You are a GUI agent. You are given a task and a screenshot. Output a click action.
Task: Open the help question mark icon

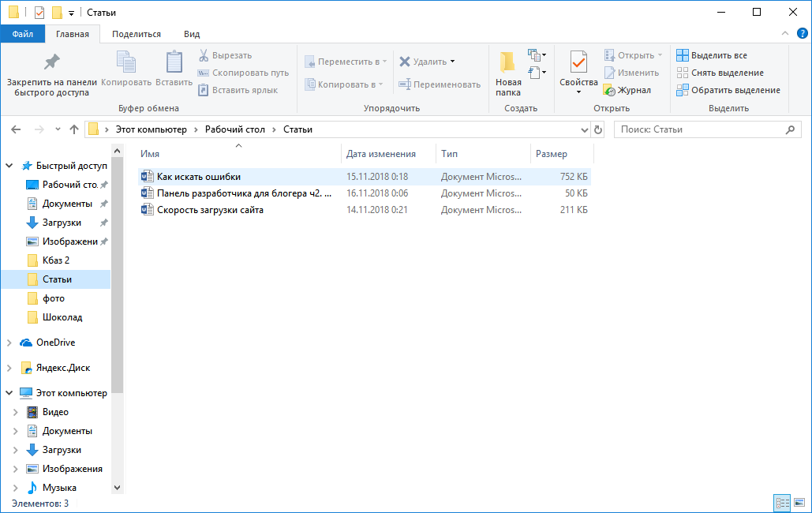[x=803, y=34]
